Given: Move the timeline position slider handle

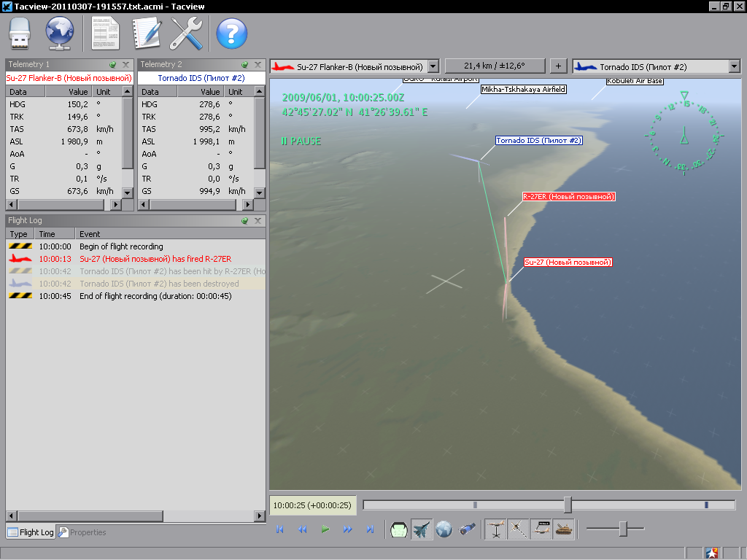Looking at the screenshot, I should point(568,505).
